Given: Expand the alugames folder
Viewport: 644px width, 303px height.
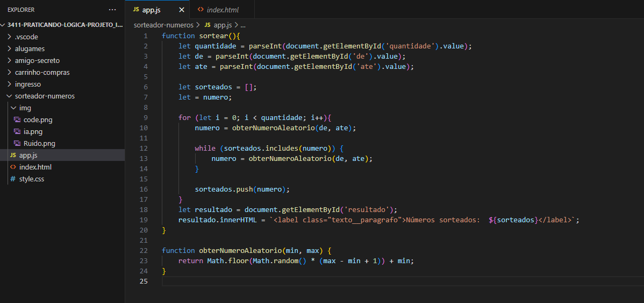Looking at the screenshot, I should pyautogui.click(x=9, y=49).
